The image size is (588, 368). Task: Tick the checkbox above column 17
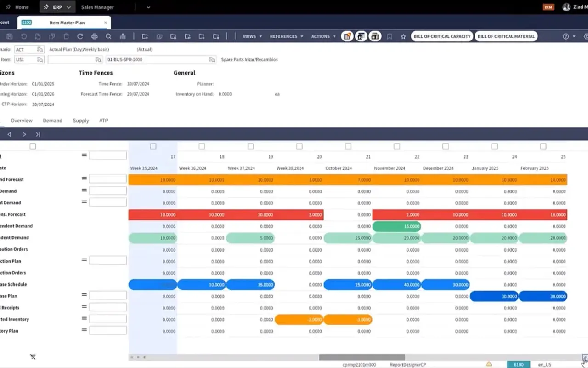[x=153, y=146]
